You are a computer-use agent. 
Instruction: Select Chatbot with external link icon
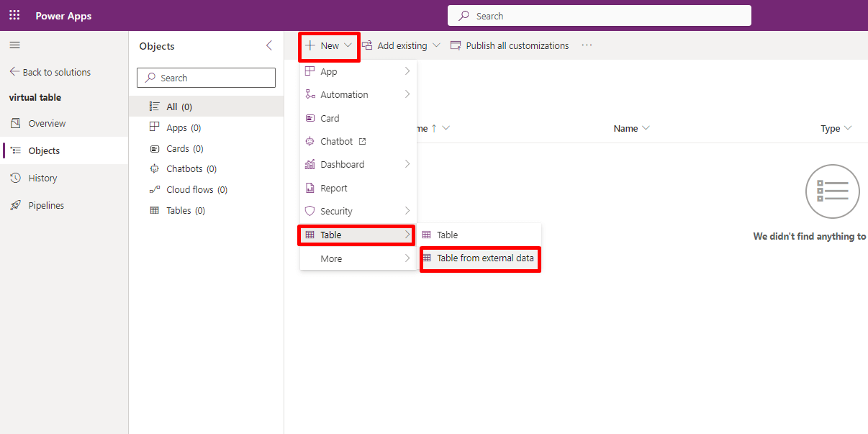(x=337, y=142)
